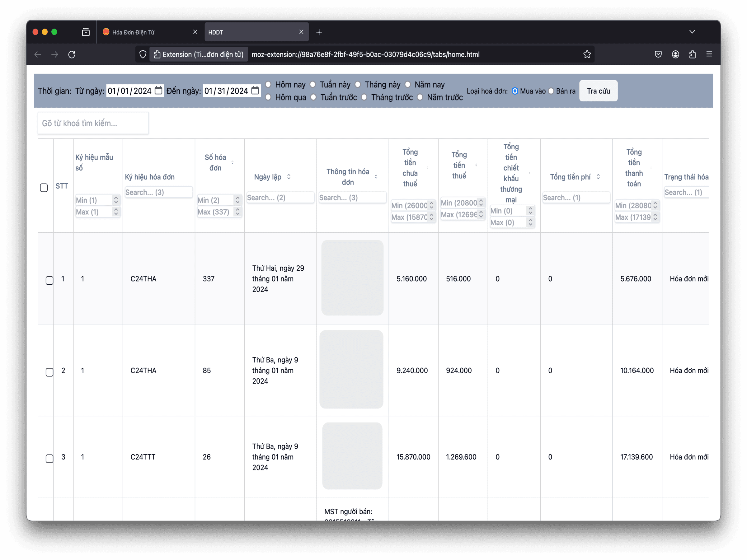Focus the Gõ từ khoá tìm kiếm field

(x=93, y=123)
